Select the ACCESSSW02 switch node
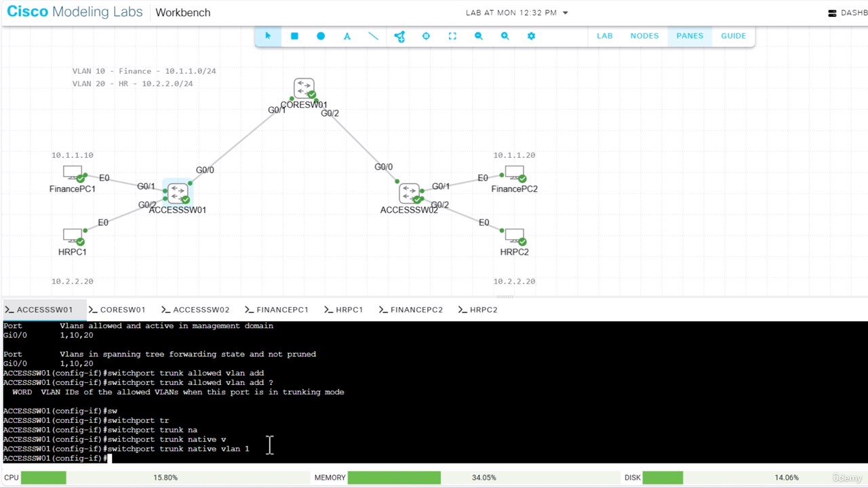The width and height of the screenshot is (868, 488). tap(410, 193)
